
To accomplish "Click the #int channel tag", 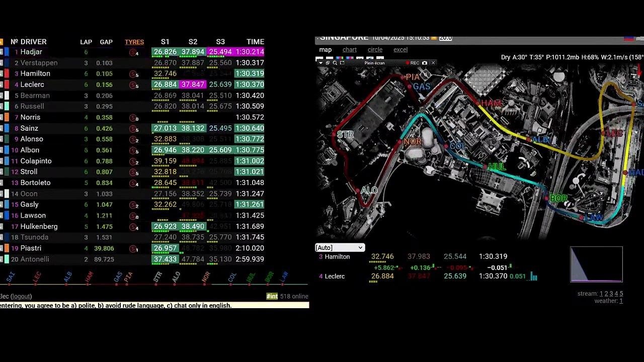I will click(x=272, y=297).
